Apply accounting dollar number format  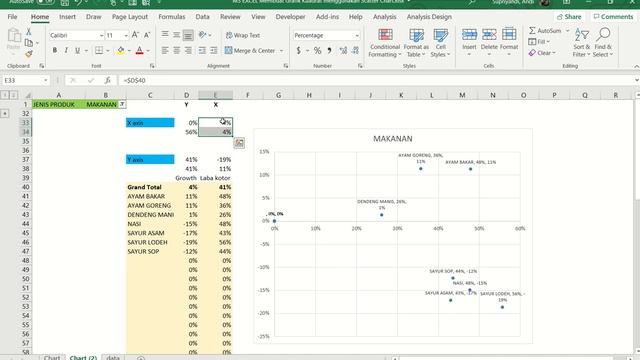298,51
